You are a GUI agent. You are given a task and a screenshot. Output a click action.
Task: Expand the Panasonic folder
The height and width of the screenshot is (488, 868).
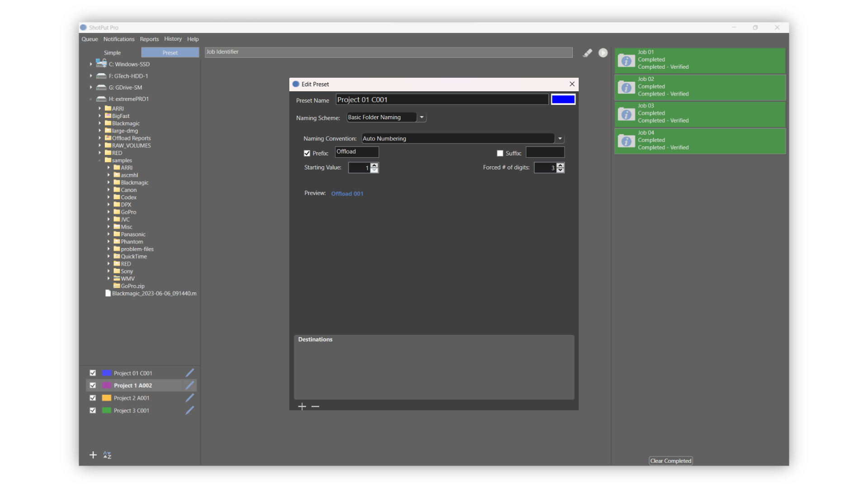tap(108, 234)
